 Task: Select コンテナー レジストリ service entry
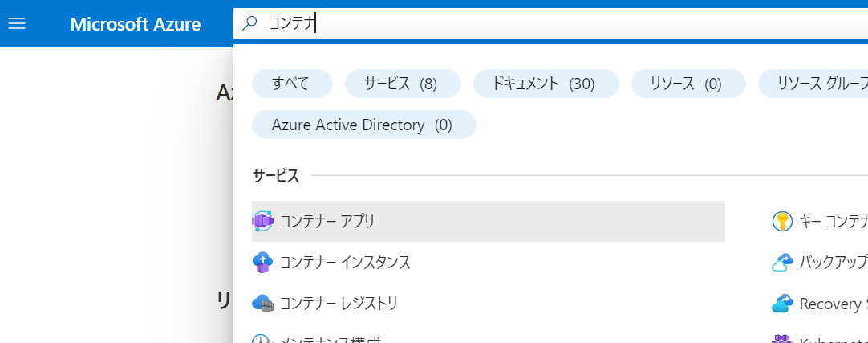tap(339, 304)
